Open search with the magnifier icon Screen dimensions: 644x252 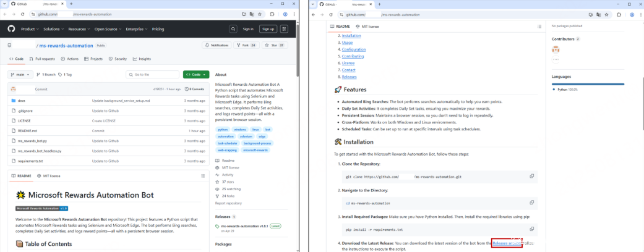coord(233,29)
